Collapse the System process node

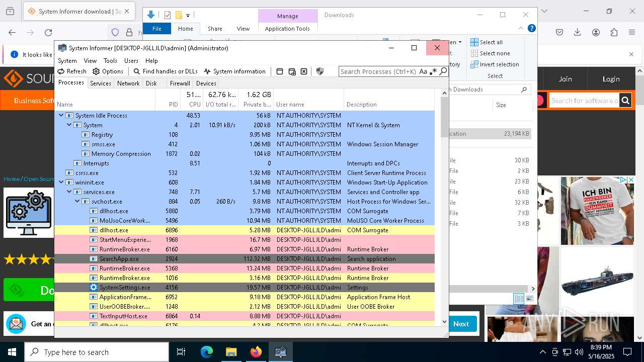point(69,125)
